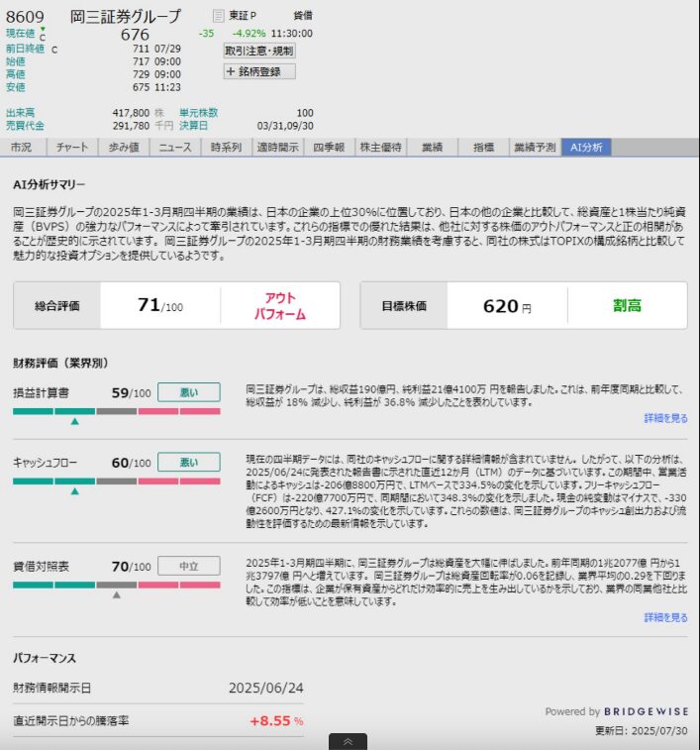Click the 割高 valuation label
Viewport: 700px width, 750px height.
[x=628, y=305]
